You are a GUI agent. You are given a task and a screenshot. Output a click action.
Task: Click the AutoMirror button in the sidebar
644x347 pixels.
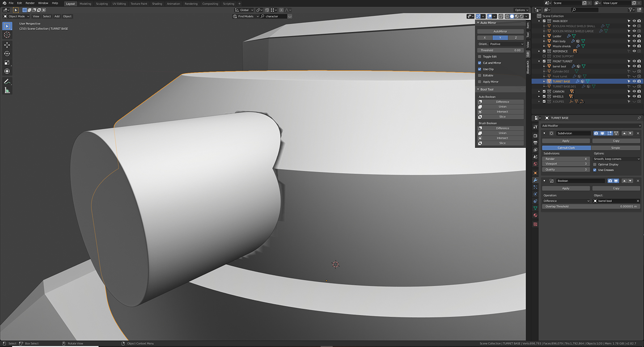point(500,31)
